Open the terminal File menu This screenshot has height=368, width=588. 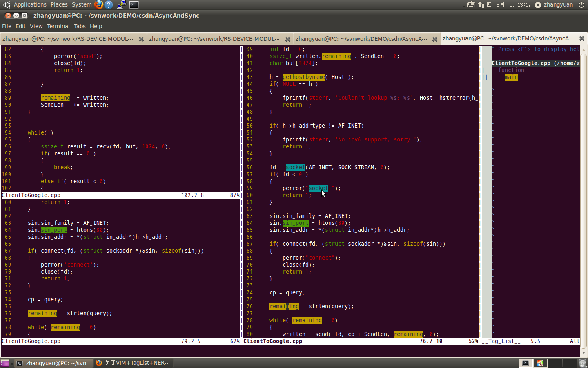(x=7, y=26)
